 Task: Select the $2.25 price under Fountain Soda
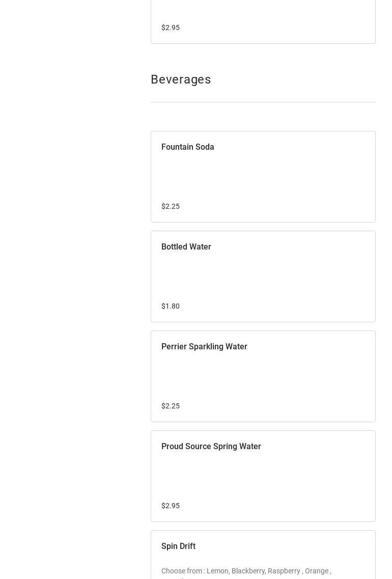(171, 206)
